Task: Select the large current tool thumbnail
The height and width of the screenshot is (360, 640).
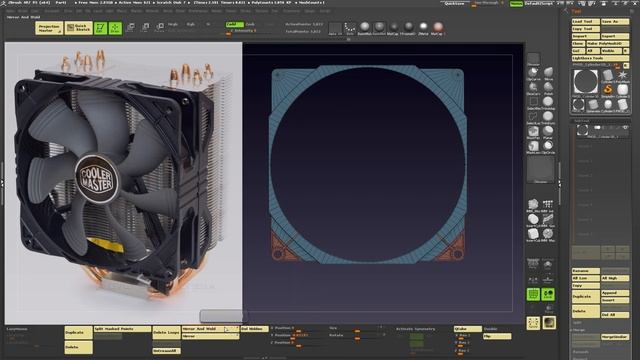Action: tap(585, 82)
